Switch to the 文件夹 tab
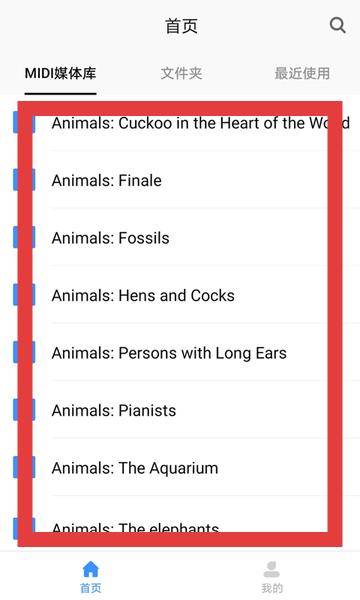Screen dimensions: 360x600 point(181,73)
